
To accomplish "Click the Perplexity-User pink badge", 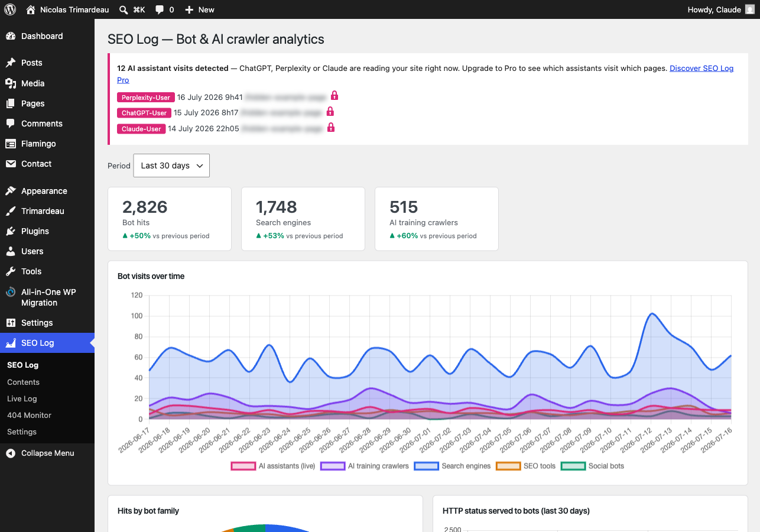I will [146, 98].
